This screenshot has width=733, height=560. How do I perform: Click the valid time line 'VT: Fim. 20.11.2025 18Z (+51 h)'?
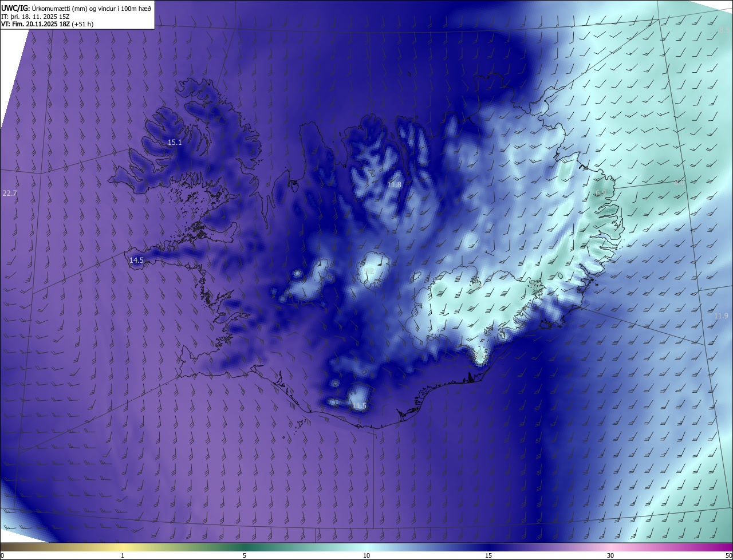(x=48, y=24)
